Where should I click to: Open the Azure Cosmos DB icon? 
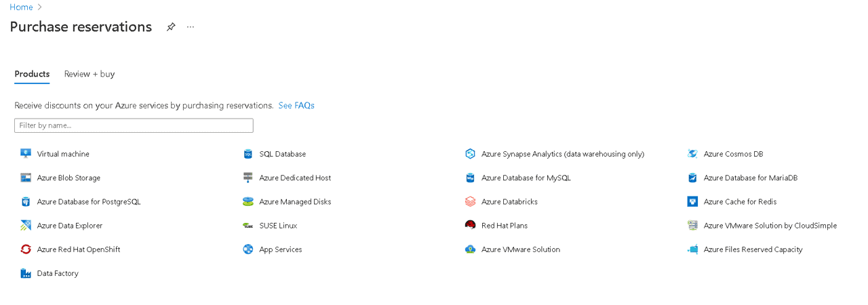pyautogui.click(x=692, y=154)
